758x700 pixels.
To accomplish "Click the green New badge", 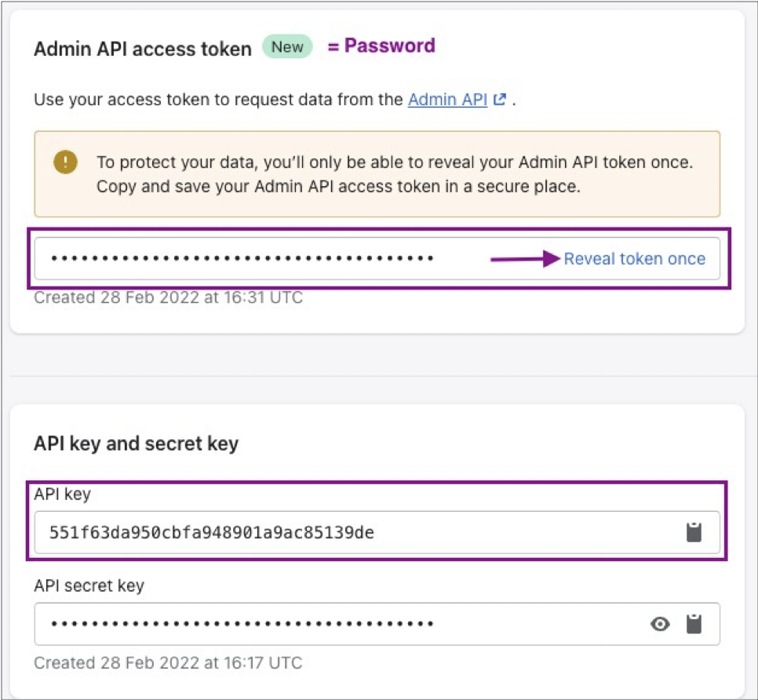I will tap(287, 47).
